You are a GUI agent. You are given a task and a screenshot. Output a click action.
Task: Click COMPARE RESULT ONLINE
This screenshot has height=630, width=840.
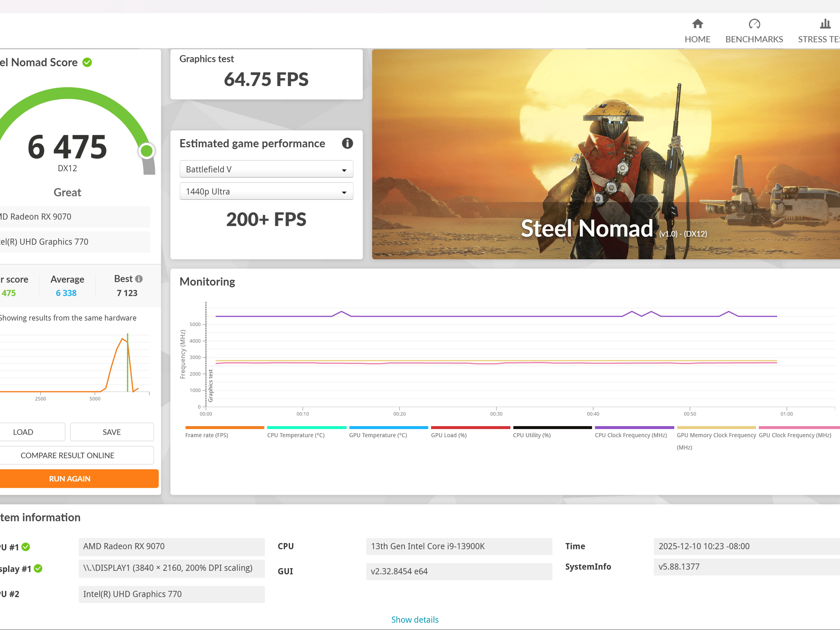point(67,455)
